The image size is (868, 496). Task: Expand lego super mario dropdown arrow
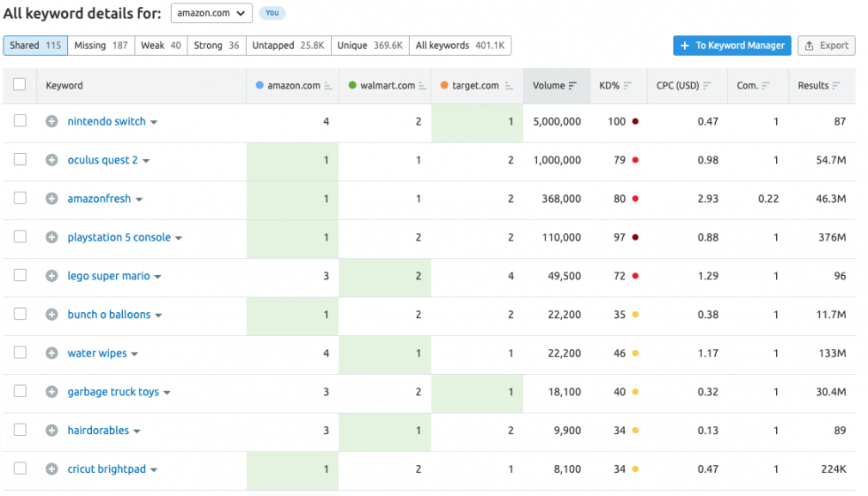[x=158, y=277]
